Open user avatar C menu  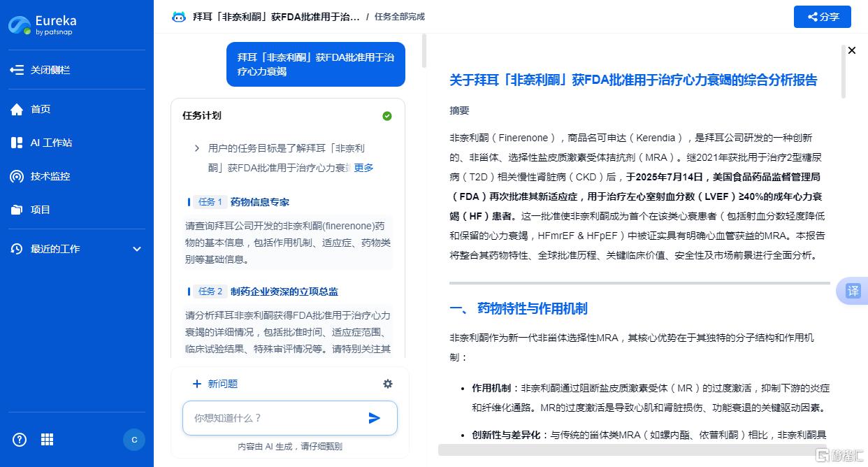[134, 440]
